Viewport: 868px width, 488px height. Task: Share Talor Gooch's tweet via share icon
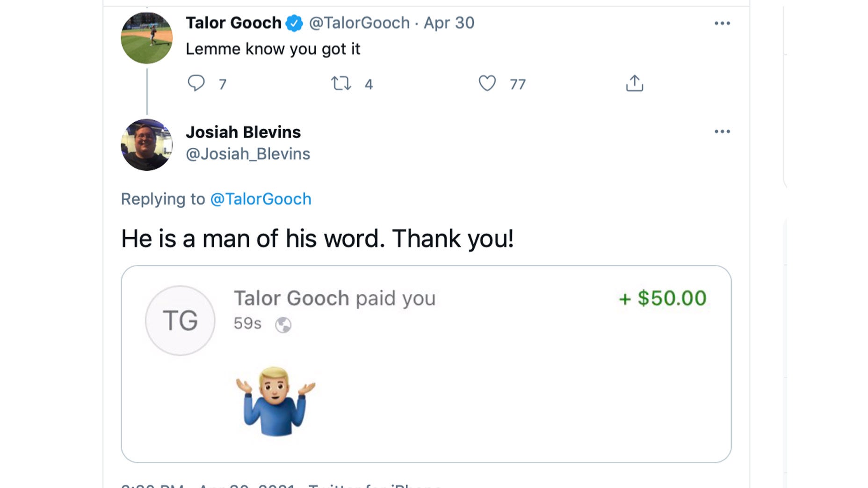click(634, 83)
